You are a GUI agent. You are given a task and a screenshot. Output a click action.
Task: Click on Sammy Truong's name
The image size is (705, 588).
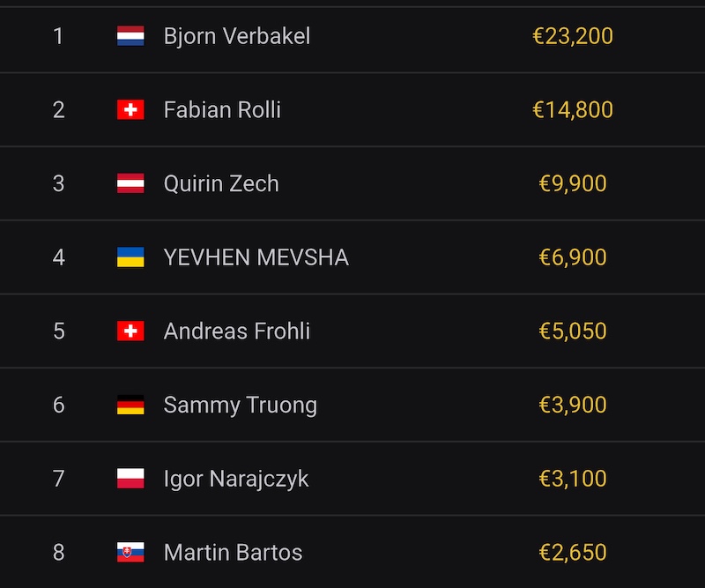click(x=241, y=406)
